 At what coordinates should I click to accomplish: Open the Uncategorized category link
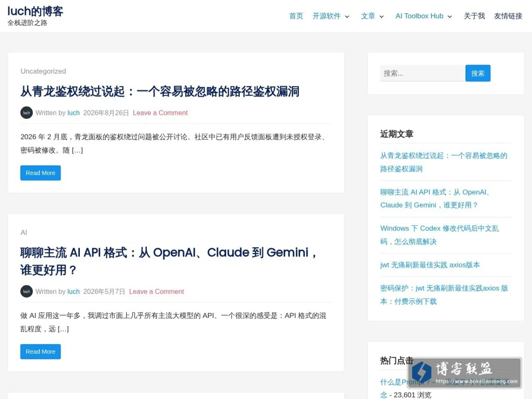coord(43,71)
